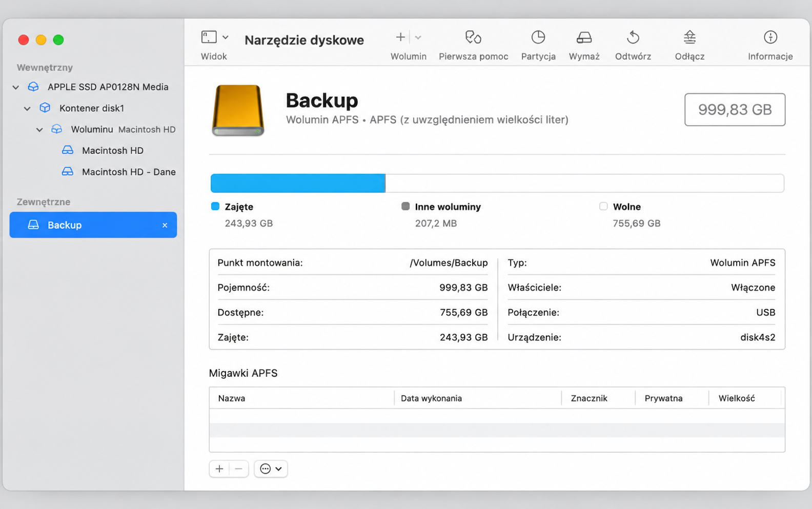Show Informacje info icon

coord(770,37)
